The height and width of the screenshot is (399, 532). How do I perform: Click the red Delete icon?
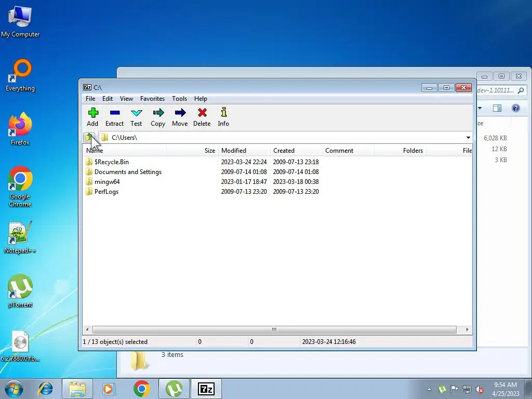tap(202, 117)
